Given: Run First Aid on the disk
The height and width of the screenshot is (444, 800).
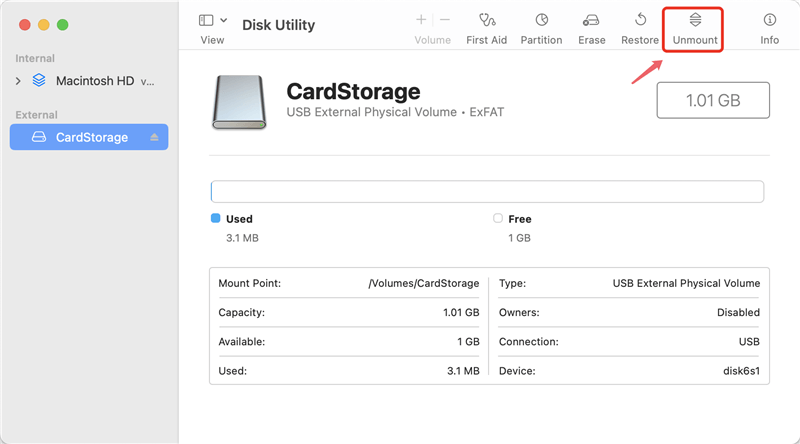Looking at the screenshot, I should (x=487, y=29).
